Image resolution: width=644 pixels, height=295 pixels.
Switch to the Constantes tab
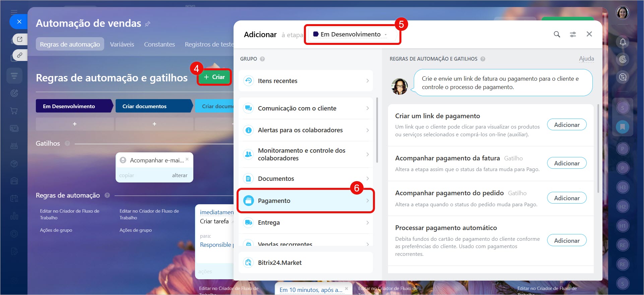(159, 44)
